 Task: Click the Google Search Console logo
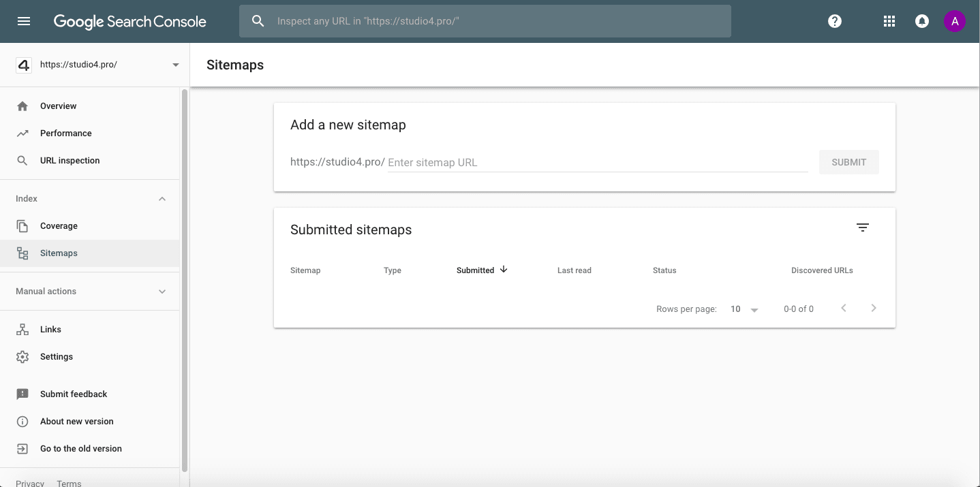coord(129,21)
